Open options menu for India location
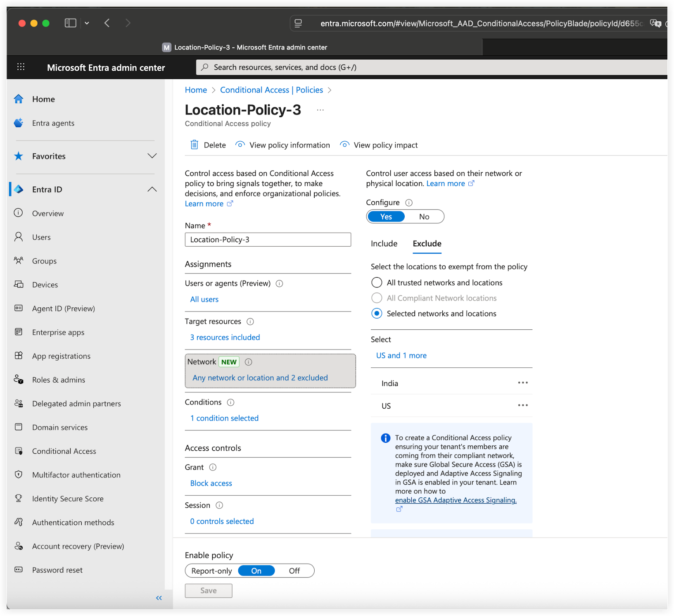The width and height of the screenshot is (674, 616). 522,383
